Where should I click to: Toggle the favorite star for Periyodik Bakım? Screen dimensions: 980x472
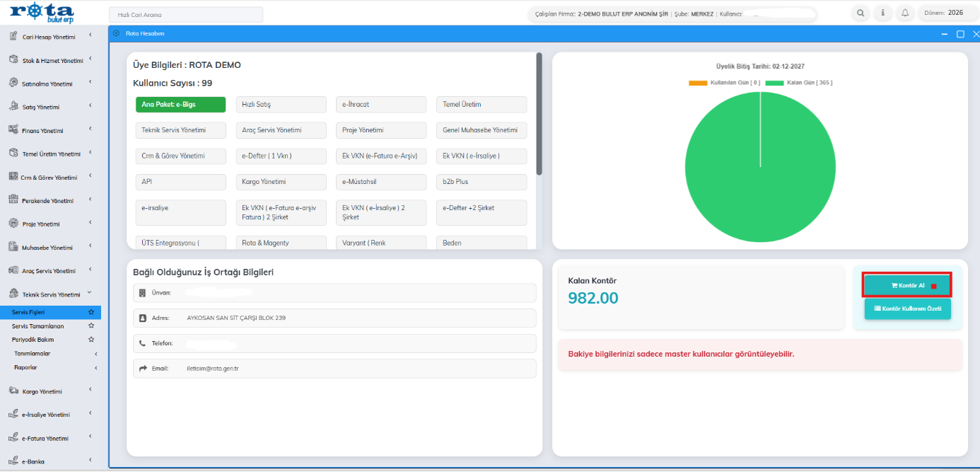pyautogui.click(x=91, y=340)
